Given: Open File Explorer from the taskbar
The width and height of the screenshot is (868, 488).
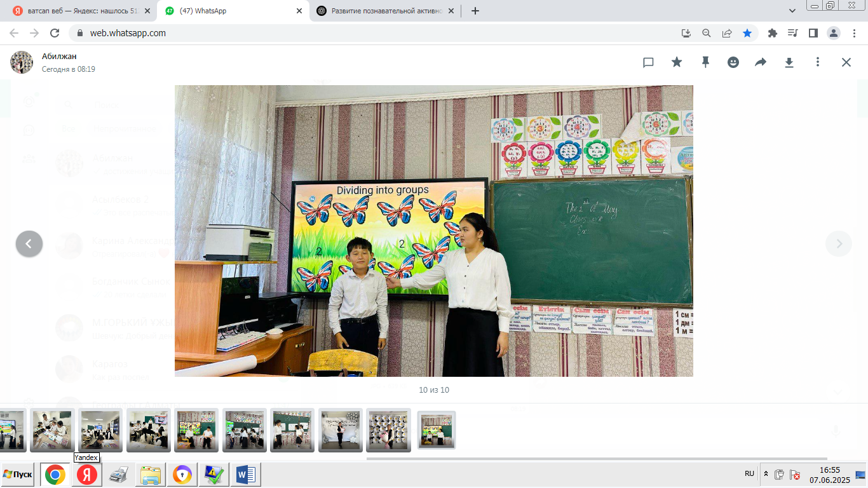Looking at the screenshot, I should click(x=151, y=475).
